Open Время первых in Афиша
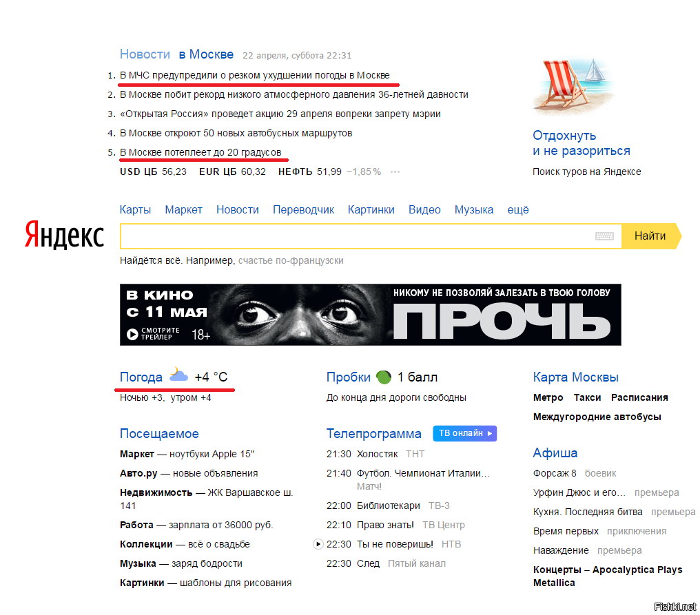The width and height of the screenshot is (700, 615). (x=566, y=531)
